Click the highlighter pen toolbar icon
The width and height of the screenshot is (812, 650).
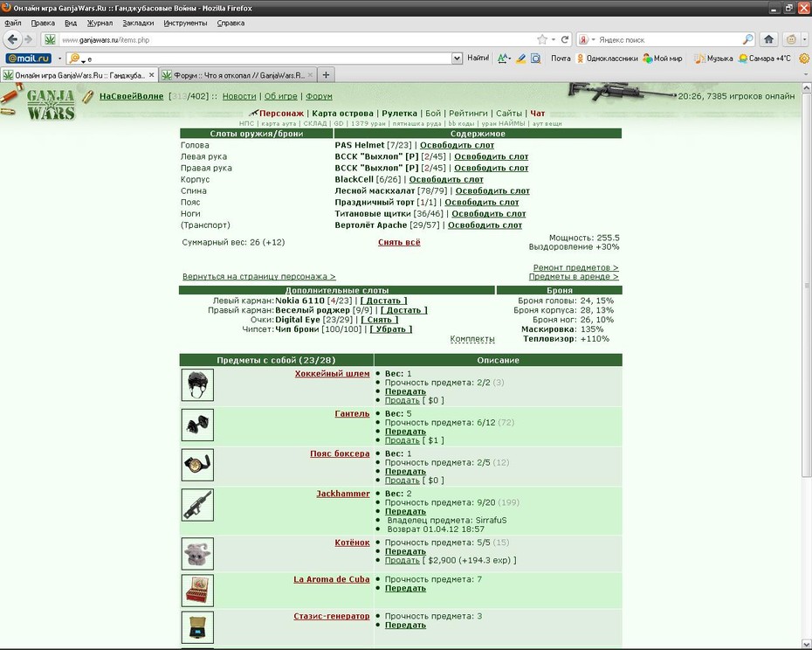[521, 58]
